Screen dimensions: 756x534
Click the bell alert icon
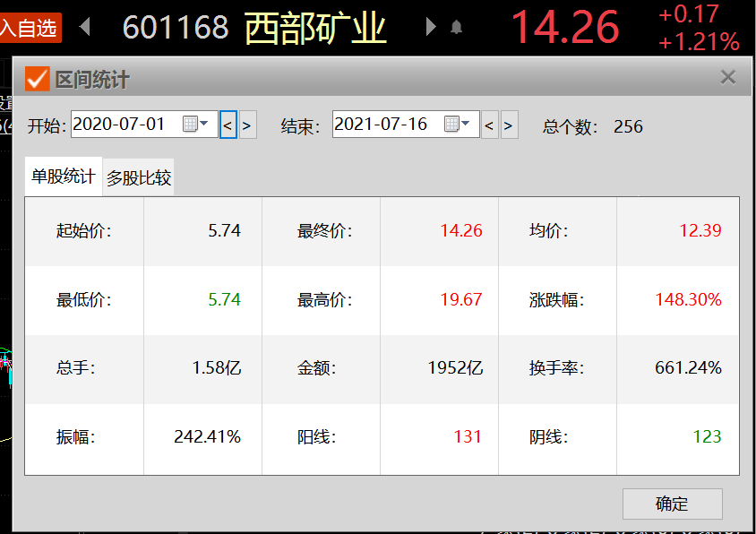[x=456, y=27]
